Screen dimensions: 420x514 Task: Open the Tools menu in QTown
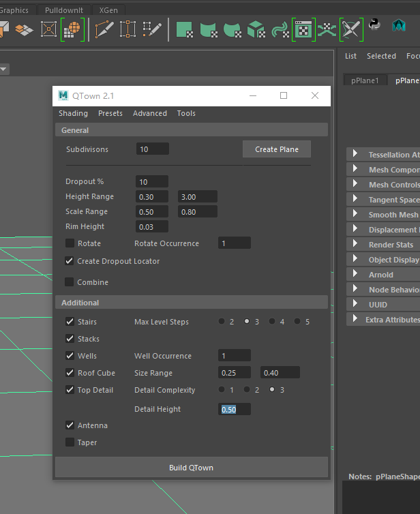click(186, 113)
